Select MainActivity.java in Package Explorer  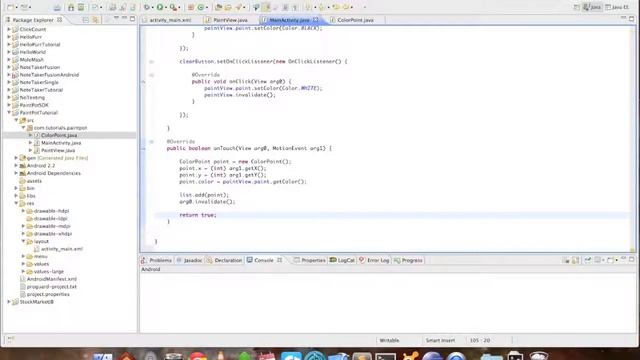click(61, 142)
